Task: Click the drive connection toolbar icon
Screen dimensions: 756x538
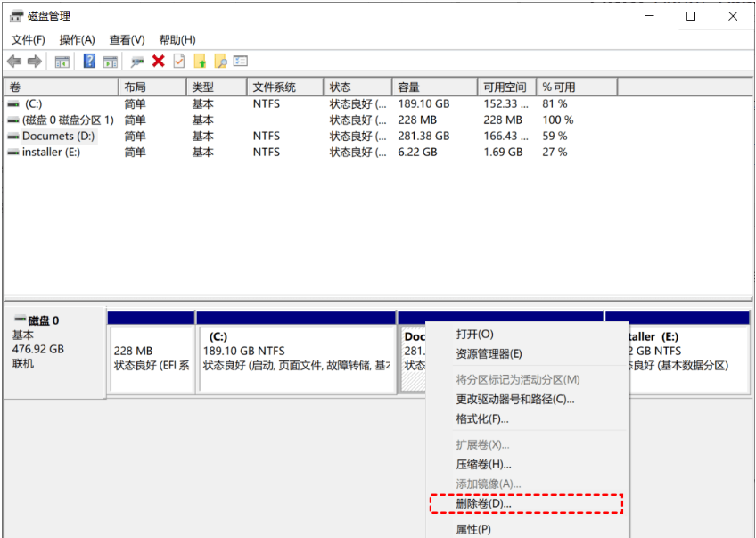Action: tap(137, 62)
